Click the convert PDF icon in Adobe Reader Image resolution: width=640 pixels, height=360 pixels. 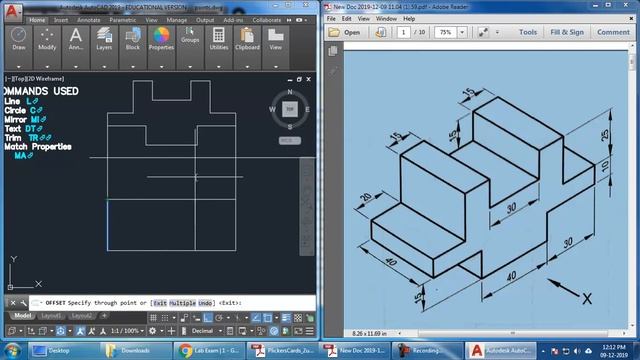(x=380, y=32)
